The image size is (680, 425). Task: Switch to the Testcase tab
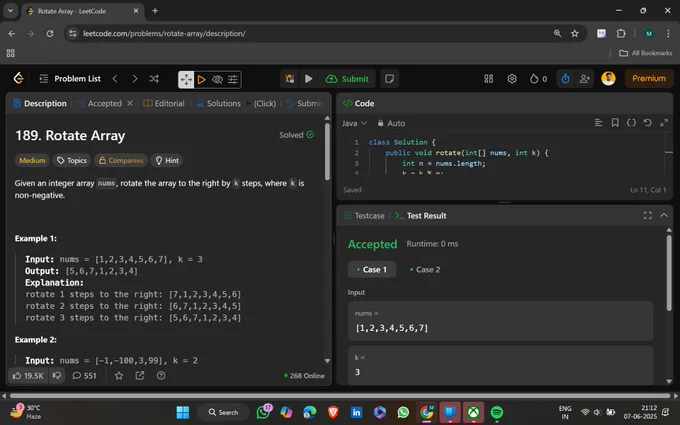(x=364, y=216)
